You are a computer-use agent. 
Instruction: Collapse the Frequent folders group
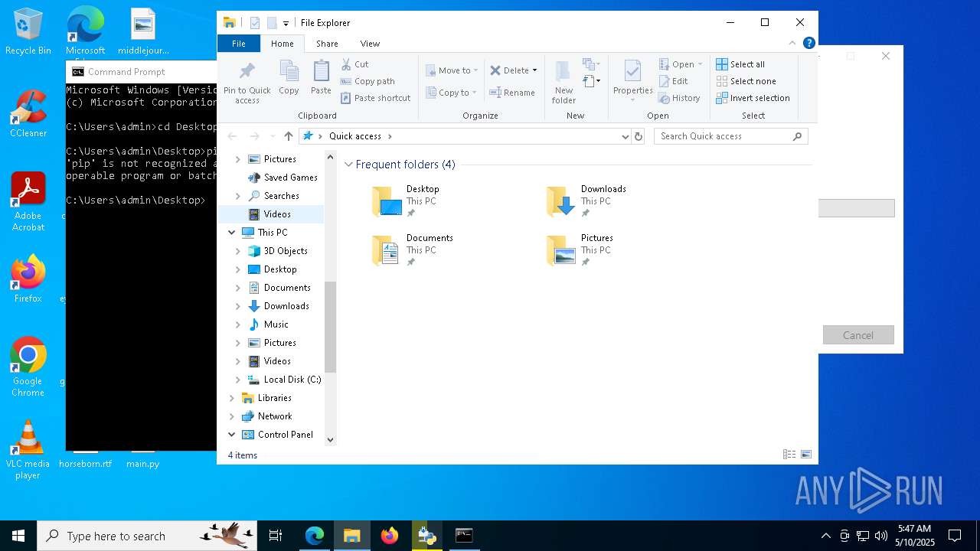(x=349, y=165)
